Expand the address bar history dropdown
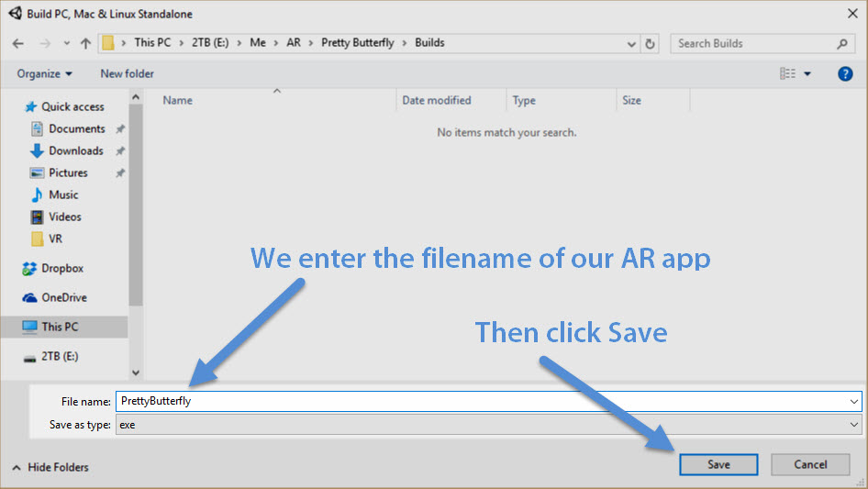Image resolution: width=868 pixels, height=489 pixels. tap(631, 44)
